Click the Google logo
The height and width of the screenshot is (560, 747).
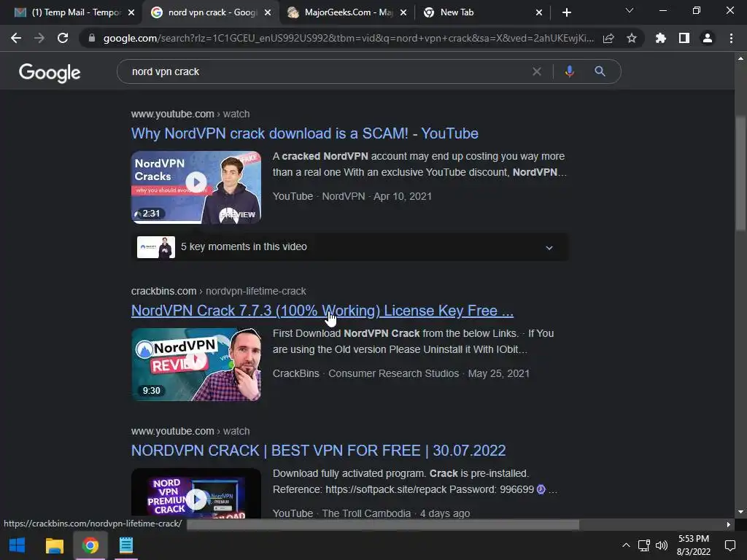point(50,73)
